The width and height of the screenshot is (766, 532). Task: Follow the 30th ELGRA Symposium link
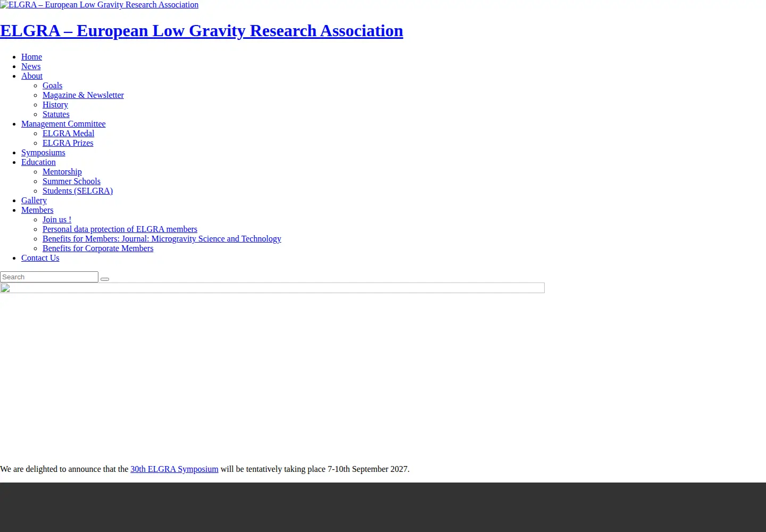[174, 469]
